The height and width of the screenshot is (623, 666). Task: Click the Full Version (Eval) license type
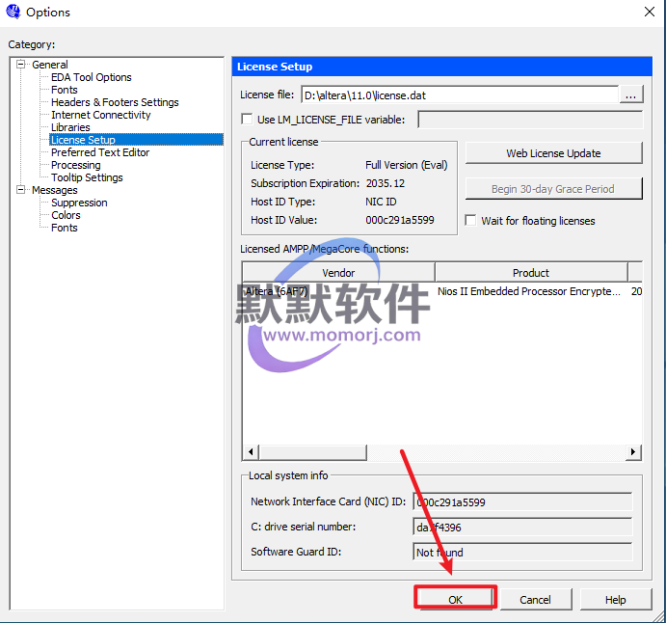click(x=406, y=165)
